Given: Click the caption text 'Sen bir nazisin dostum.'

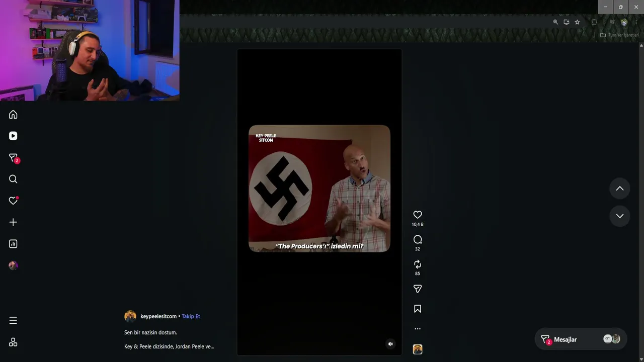Looking at the screenshot, I should pos(150,332).
